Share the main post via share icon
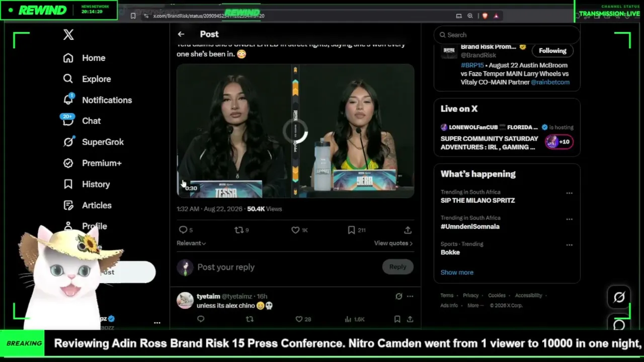This screenshot has height=362, width=644. click(x=408, y=230)
